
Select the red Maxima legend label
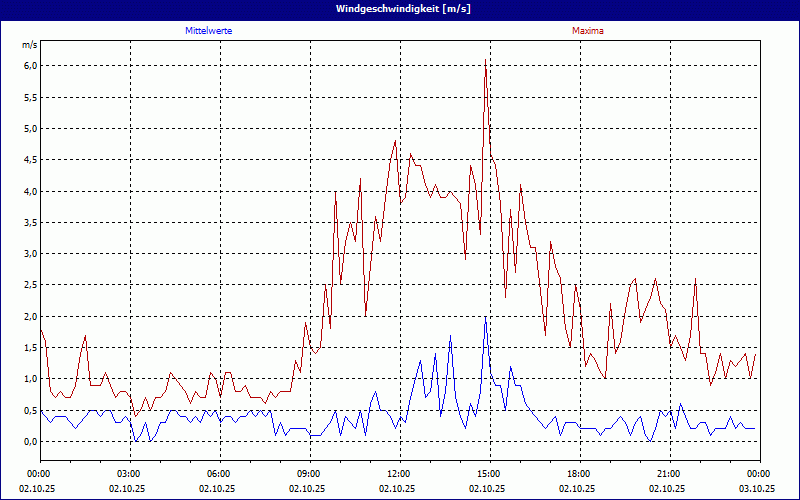587,31
